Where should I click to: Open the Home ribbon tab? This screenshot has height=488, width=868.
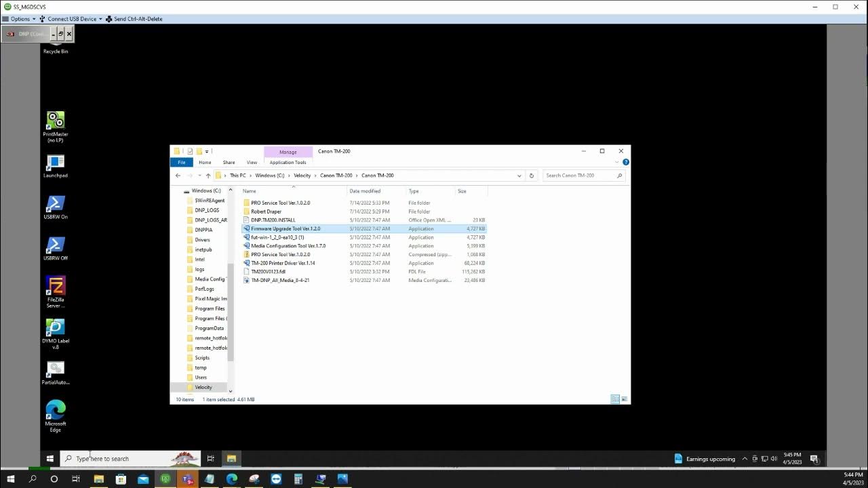(205, 163)
